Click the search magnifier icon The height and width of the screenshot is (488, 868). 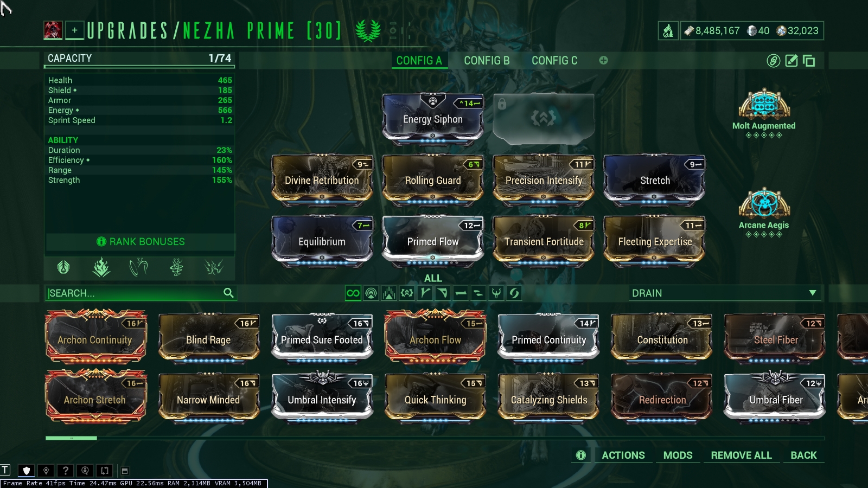coord(228,293)
